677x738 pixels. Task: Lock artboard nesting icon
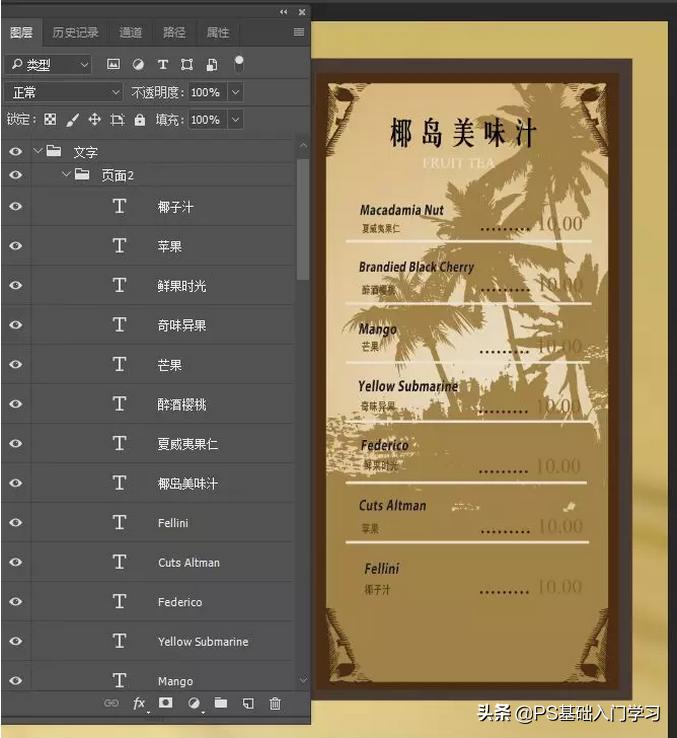(117, 120)
